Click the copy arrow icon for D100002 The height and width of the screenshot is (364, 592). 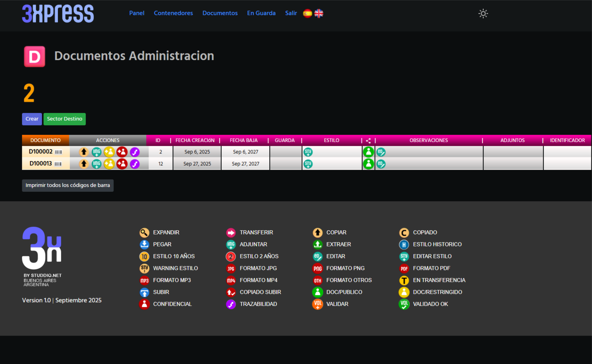click(x=84, y=152)
